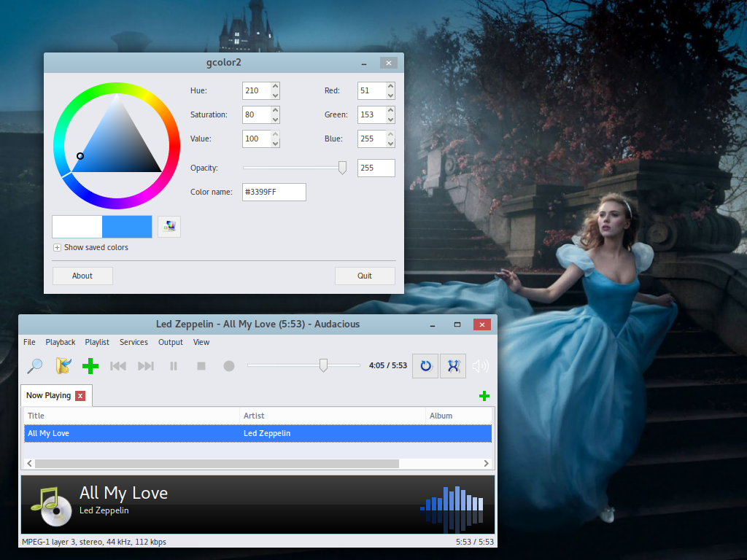
Task: Click the Color name field #3399FF
Action: [x=274, y=192]
